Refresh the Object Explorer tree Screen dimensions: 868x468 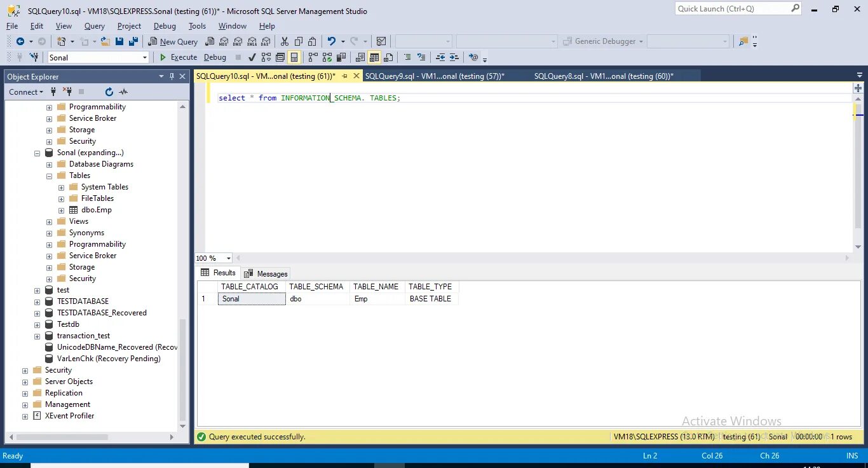(x=109, y=92)
